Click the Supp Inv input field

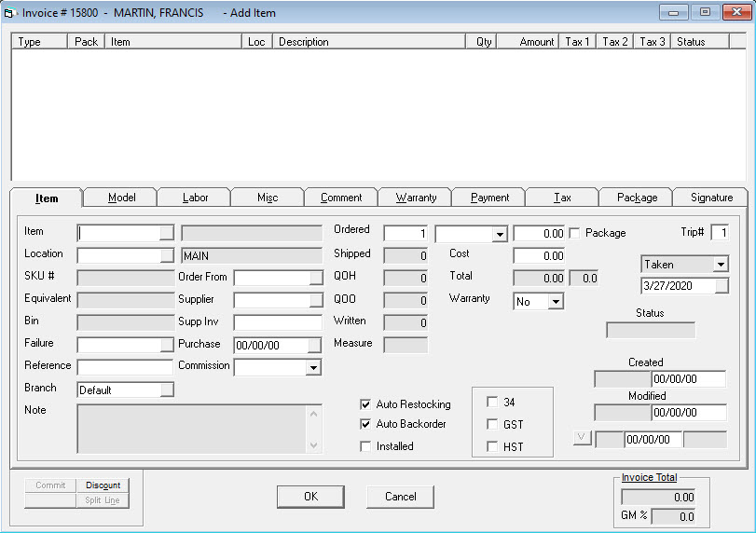(278, 322)
